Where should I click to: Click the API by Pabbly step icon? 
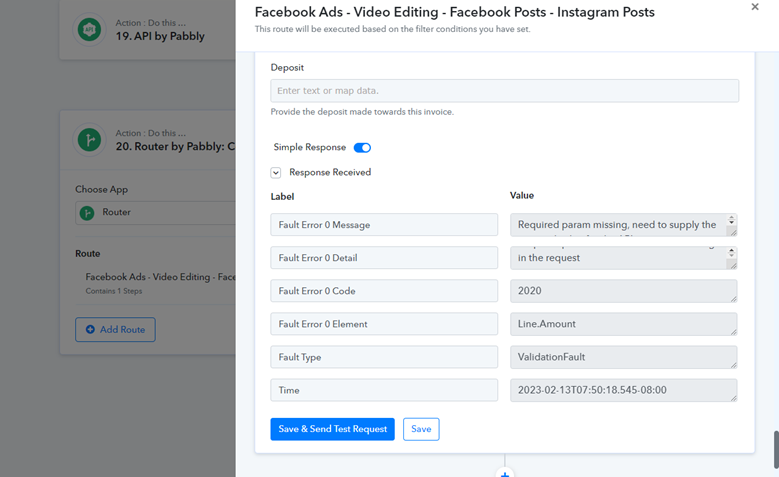click(x=89, y=30)
